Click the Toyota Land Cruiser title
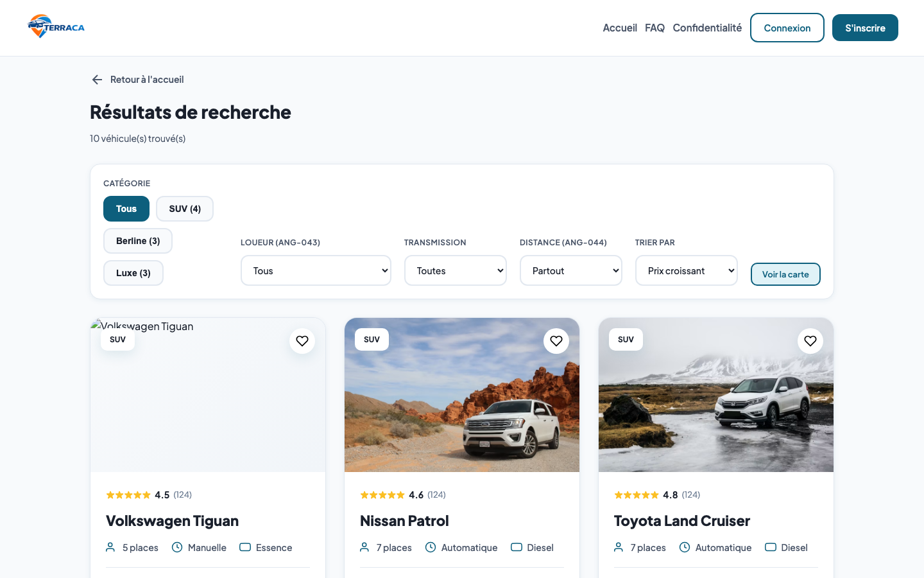924x578 pixels. click(682, 521)
